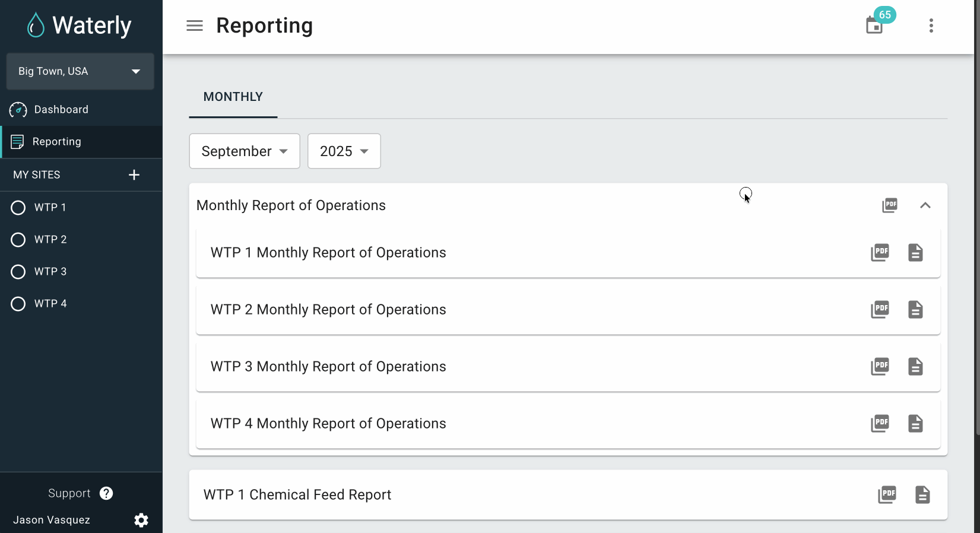Go to Dashboard in the sidebar
Screen dimensions: 980x533
click(61, 109)
